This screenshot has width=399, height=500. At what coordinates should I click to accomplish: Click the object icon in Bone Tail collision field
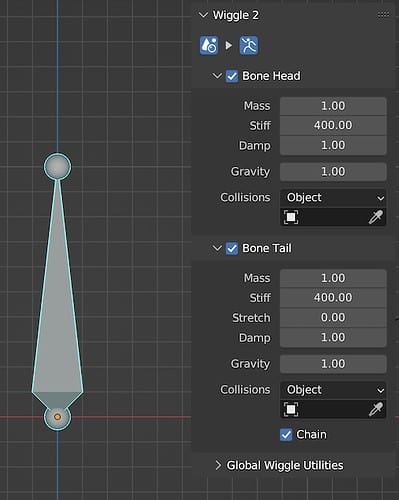pos(291,409)
